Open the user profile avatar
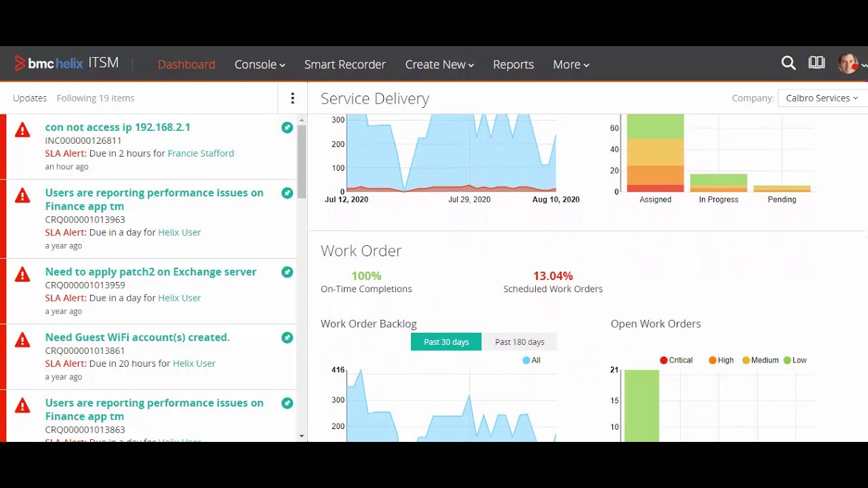 point(848,64)
